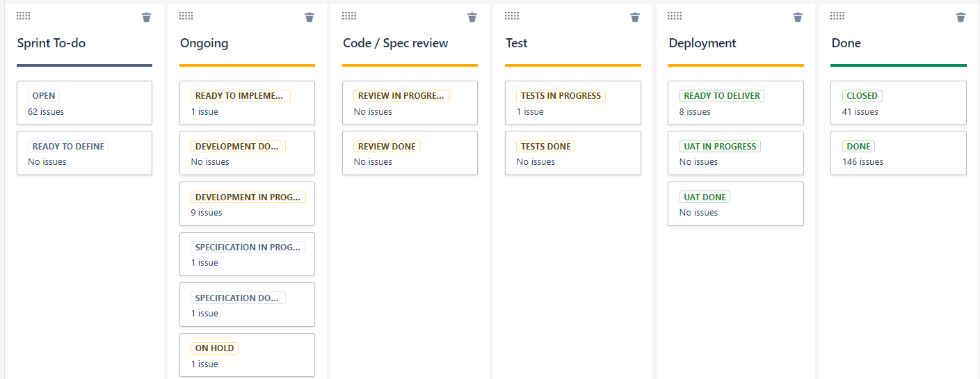Click the TESTS DONE status card
The image size is (980, 379).
click(572, 153)
